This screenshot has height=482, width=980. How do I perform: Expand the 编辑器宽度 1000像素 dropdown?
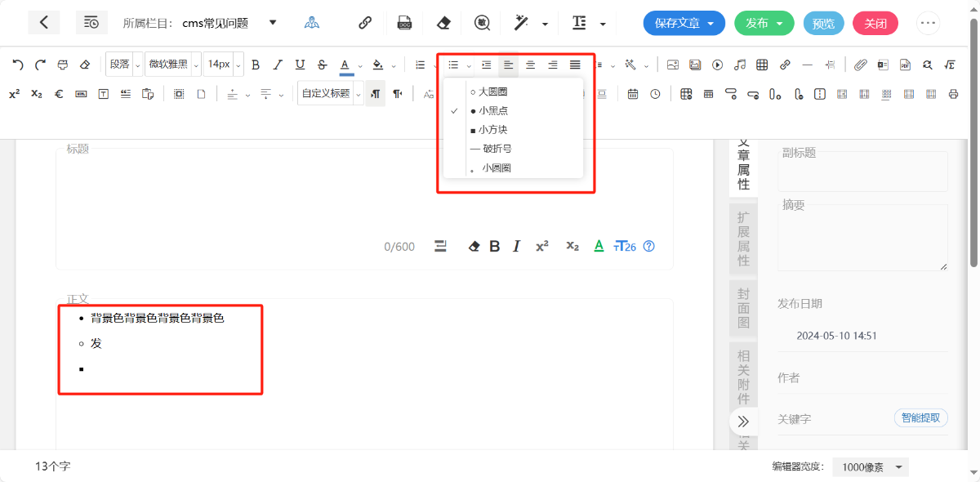click(875, 467)
